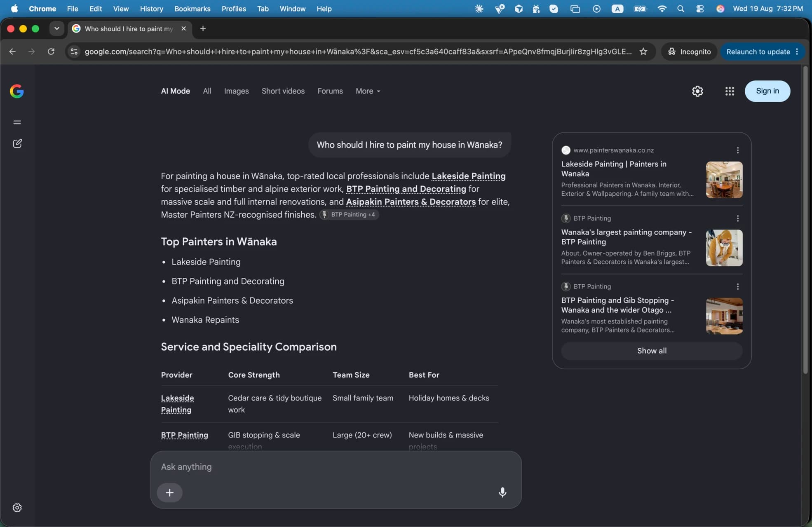This screenshot has width=812, height=527.
Task: Open BTP Gib Stopping interior thumbnail
Action: point(724,316)
